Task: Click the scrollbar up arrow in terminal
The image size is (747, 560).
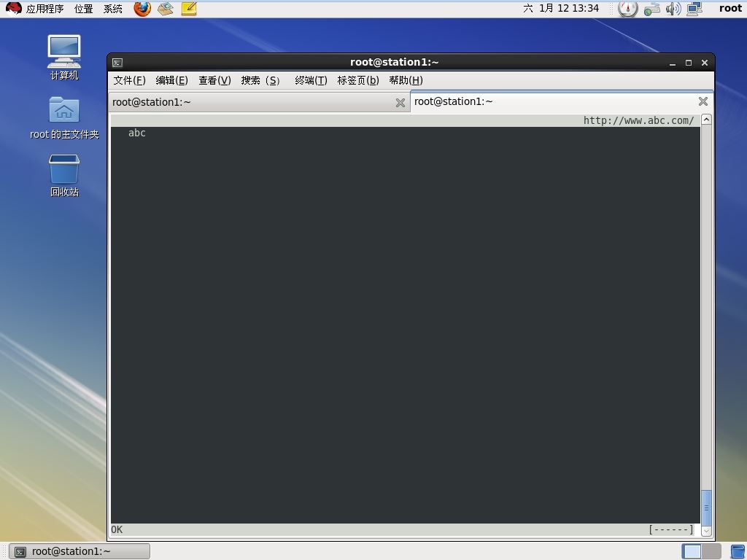Action: pos(706,120)
